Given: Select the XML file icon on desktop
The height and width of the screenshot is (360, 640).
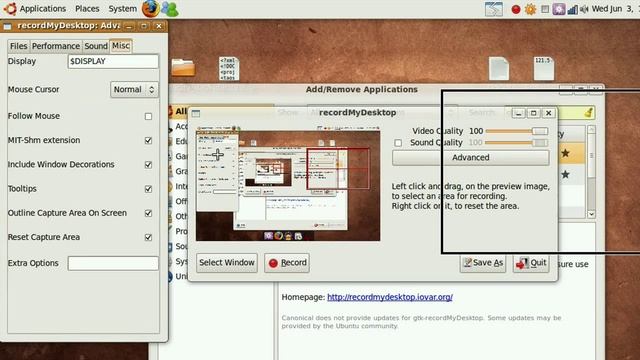Looking at the screenshot, I should [x=229, y=69].
